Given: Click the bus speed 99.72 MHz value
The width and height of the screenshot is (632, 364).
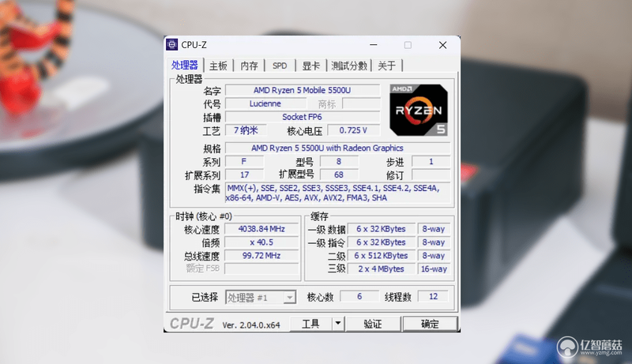Looking at the screenshot, I should point(261,255).
